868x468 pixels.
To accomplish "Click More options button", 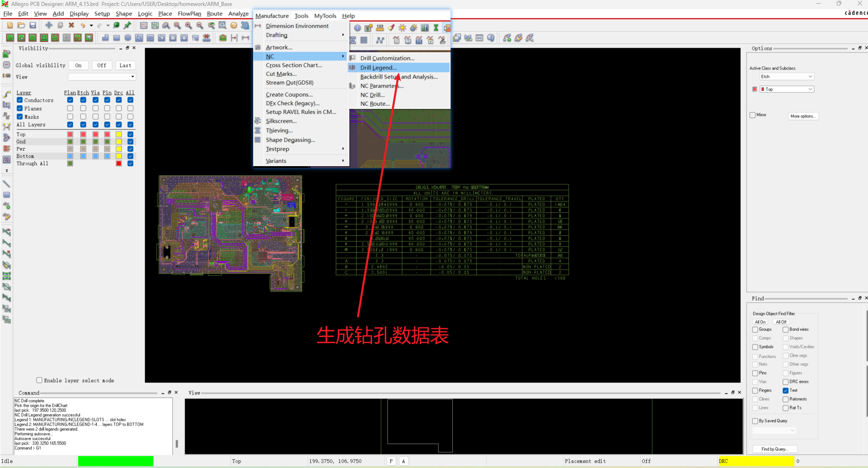I will point(803,116).
